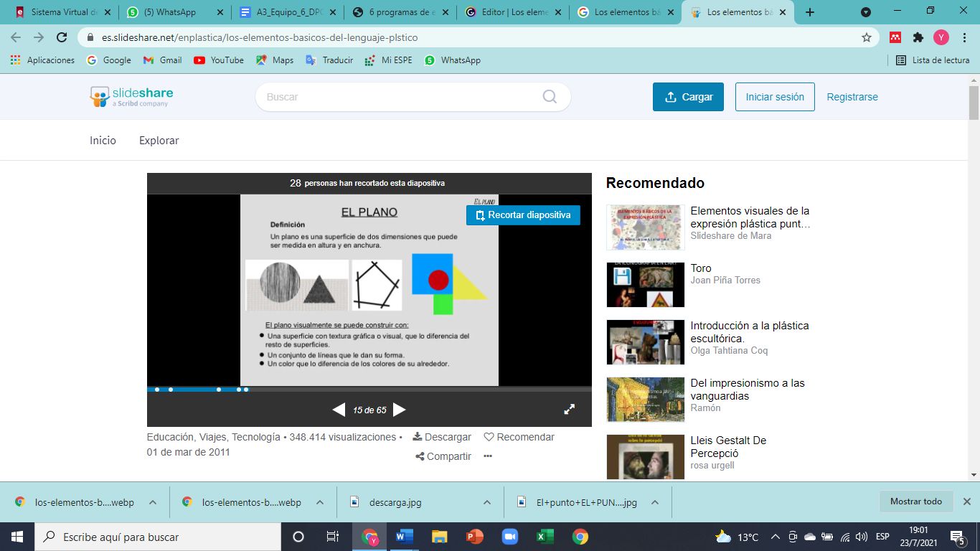Open the descarga.jpg download options arrow
The image size is (980, 551).
pyautogui.click(x=486, y=502)
